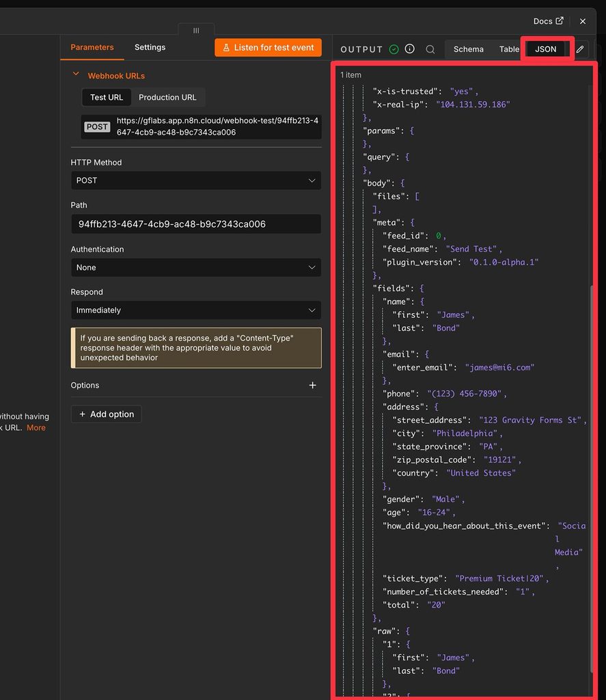Image resolution: width=606 pixels, height=700 pixels.
Task: Select Production URL toggle
Action: click(x=167, y=97)
